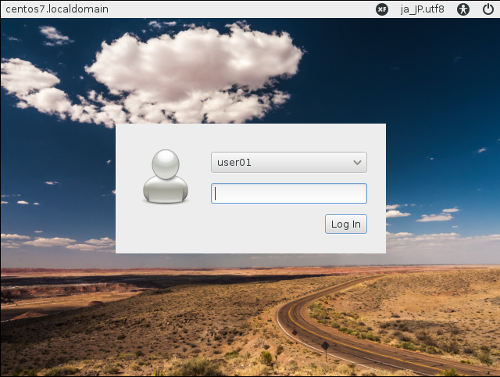Click the chevron arrow beside user01
Viewport: 500px width, 377px height.
click(x=357, y=163)
